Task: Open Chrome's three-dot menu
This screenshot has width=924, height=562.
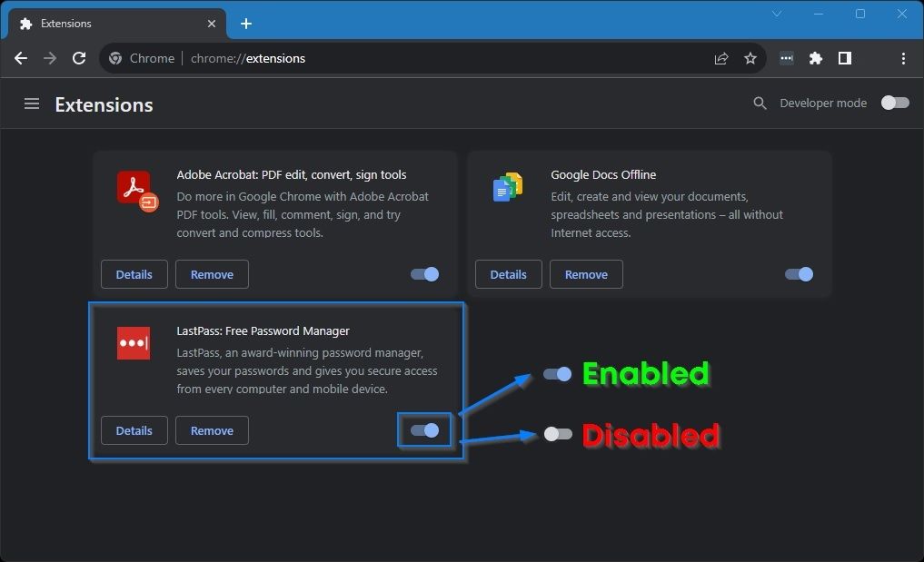Action: tap(903, 57)
